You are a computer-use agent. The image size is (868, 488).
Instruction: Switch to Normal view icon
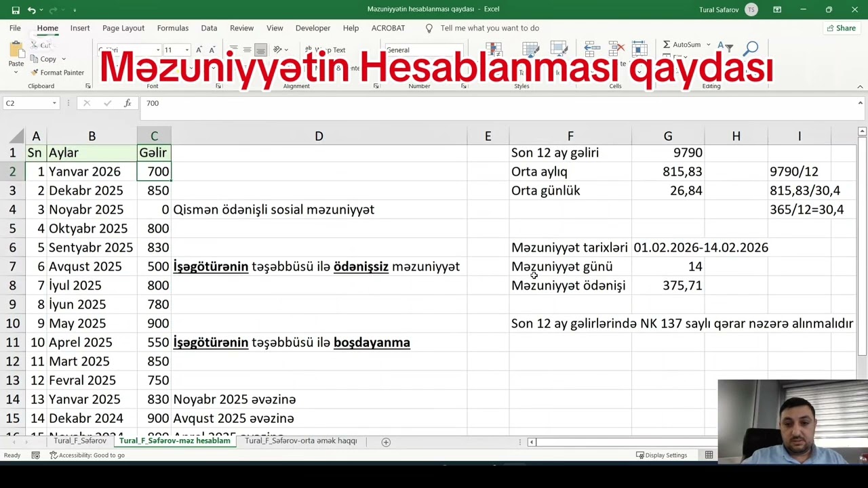tap(709, 455)
